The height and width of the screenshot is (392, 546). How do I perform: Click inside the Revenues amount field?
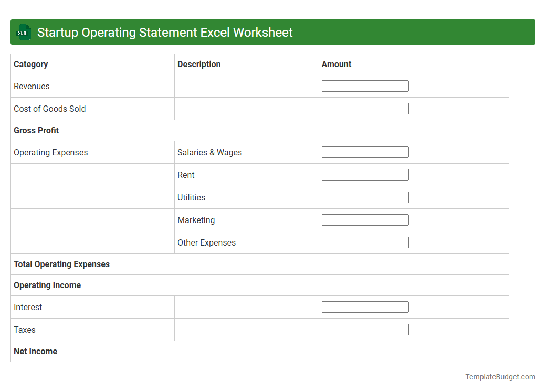coord(365,86)
